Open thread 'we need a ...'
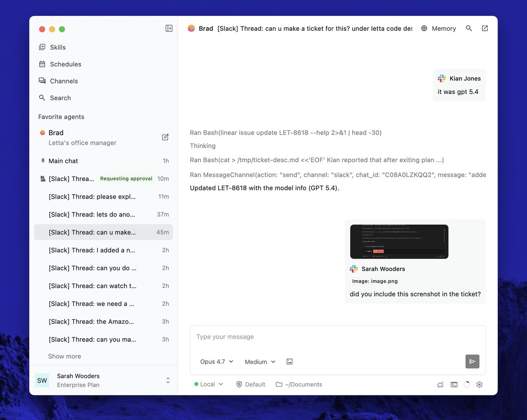The image size is (527, 420). 104,304
